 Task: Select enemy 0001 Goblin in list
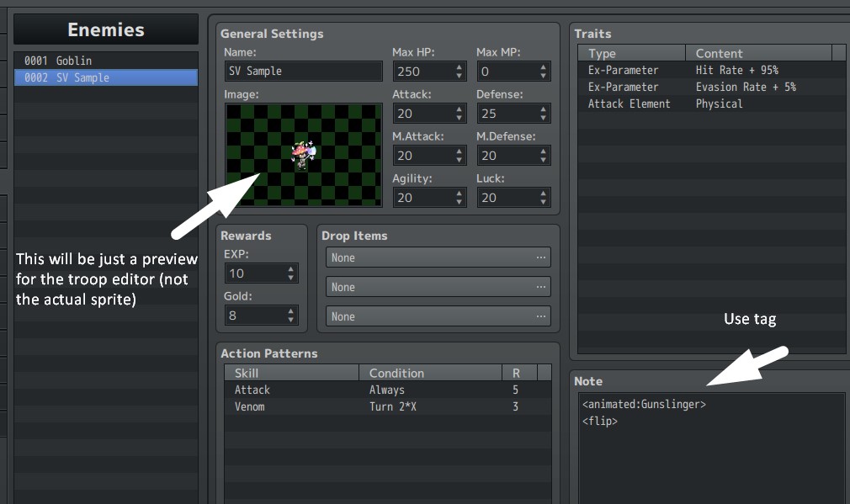point(106,61)
